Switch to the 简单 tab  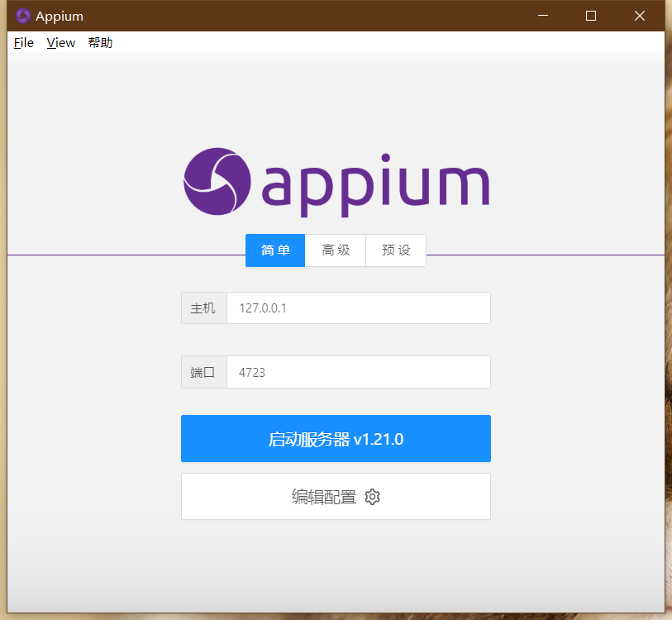click(x=275, y=250)
